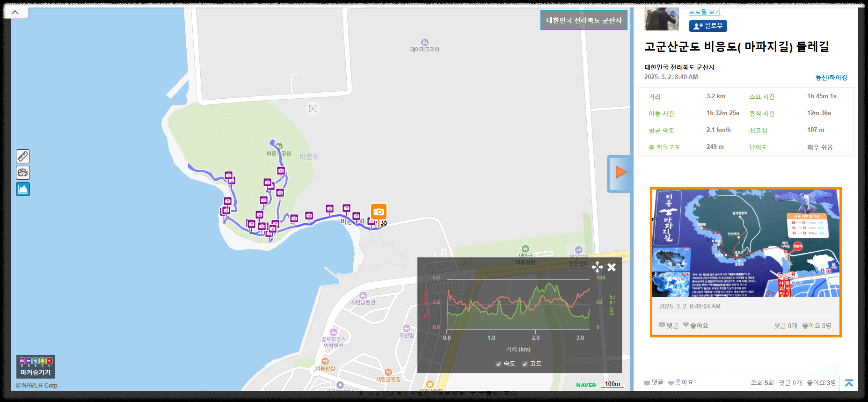
Task: Toggle the elevation graph tool icon
Action: click(x=23, y=189)
